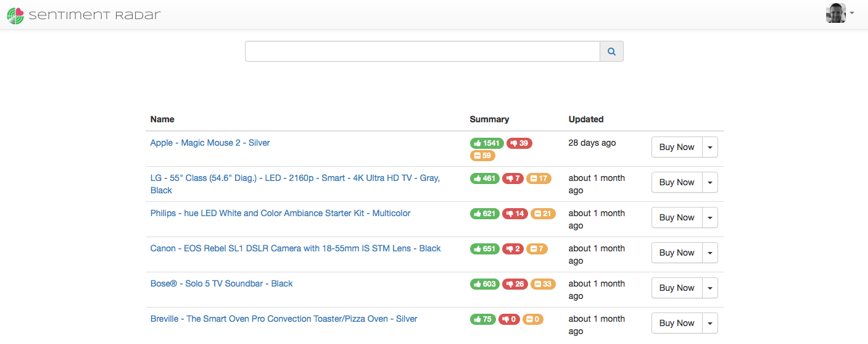The image size is (868, 344).
Task: Open the user avatar menu
Action: click(840, 13)
